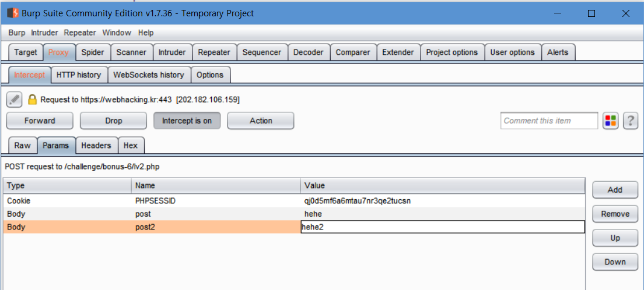The width and height of the screenshot is (644, 290).
Task: Click the yellow padlock HTTPS icon
Action: point(33,99)
